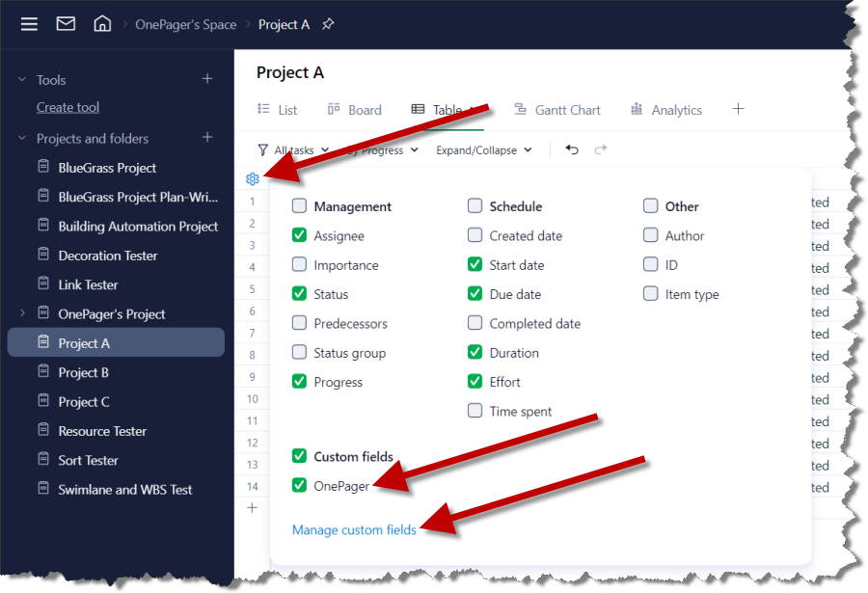The height and width of the screenshot is (593, 868).
Task: Uncheck the Effort checkbox
Action: pyautogui.click(x=475, y=382)
